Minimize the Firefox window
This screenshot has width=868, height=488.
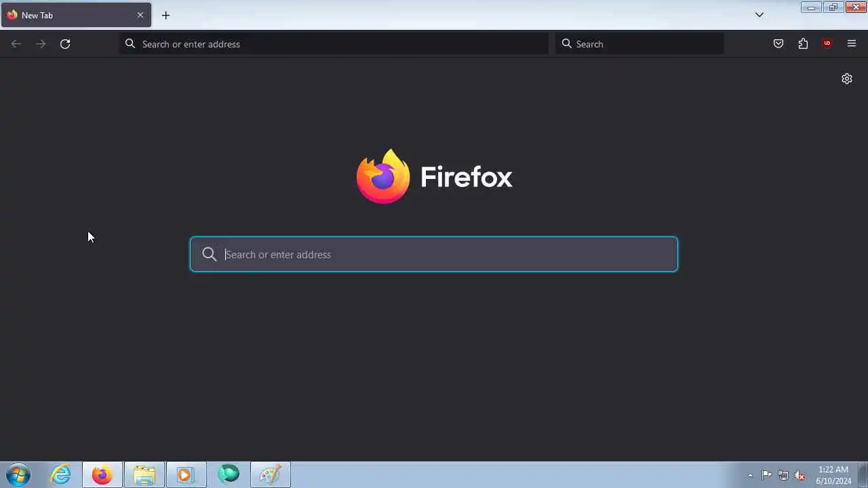click(811, 7)
